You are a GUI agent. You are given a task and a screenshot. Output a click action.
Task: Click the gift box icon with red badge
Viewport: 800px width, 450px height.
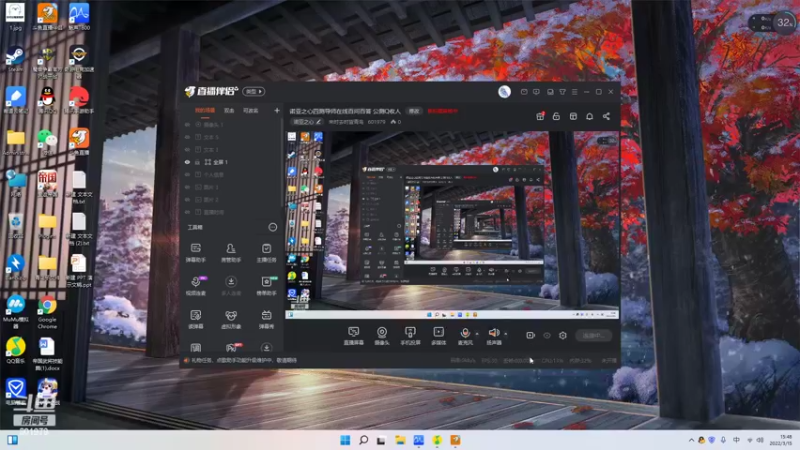[540, 116]
